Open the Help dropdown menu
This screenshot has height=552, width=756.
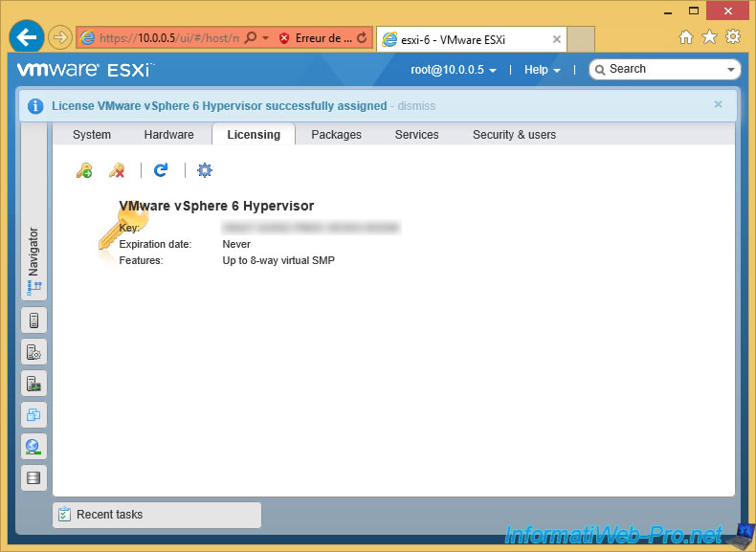(x=543, y=70)
